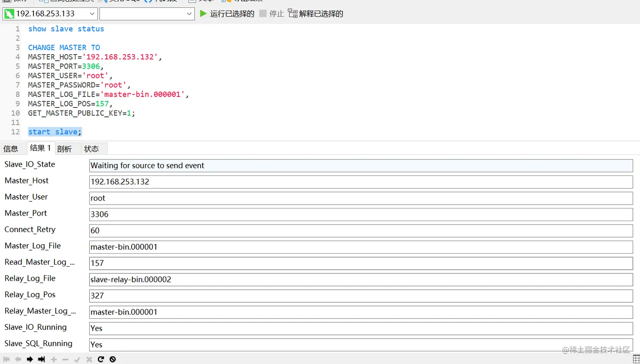Click the stop-loading circle icon in bottom bar

click(x=113, y=359)
